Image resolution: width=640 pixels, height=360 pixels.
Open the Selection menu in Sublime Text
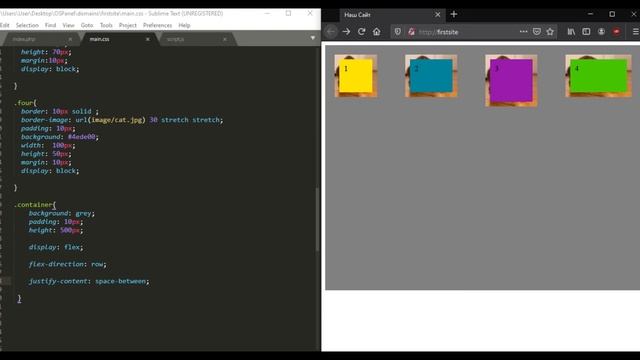point(27,25)
